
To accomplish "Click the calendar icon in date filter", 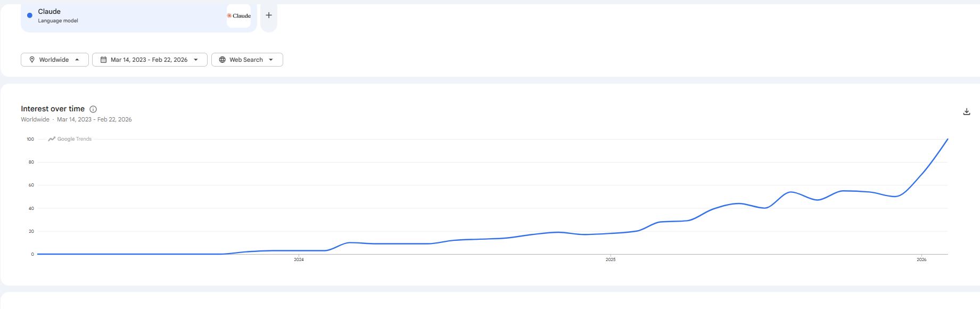I will (104, 60).
